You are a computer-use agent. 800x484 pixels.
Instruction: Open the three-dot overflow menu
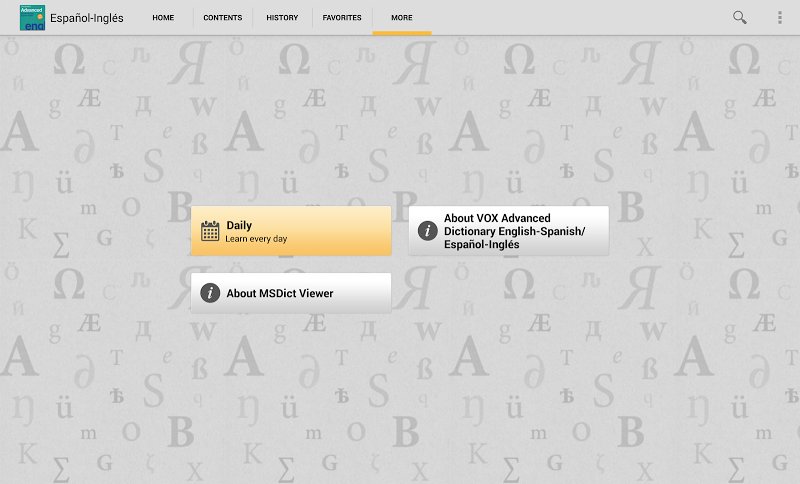click(780, 17)
